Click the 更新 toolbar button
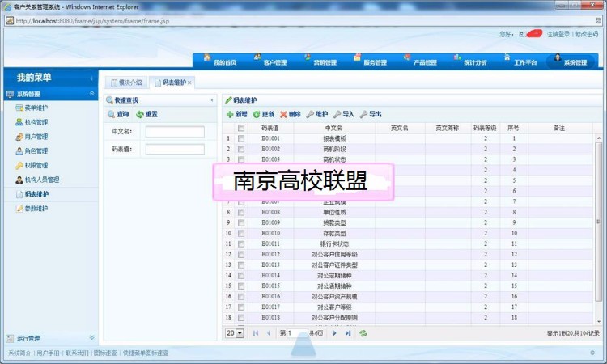This screenshot has height=364, width=607. coord(264,114)
